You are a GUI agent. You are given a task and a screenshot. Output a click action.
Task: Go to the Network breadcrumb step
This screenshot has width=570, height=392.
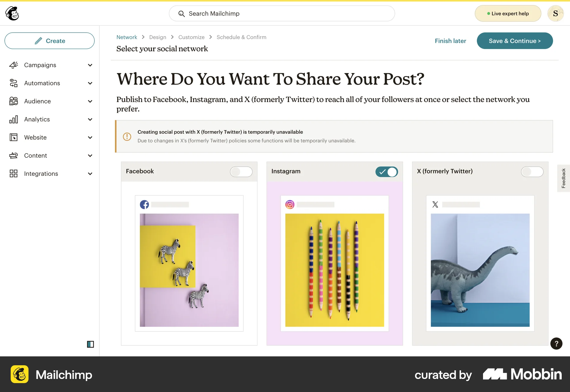tap(126, 37)
